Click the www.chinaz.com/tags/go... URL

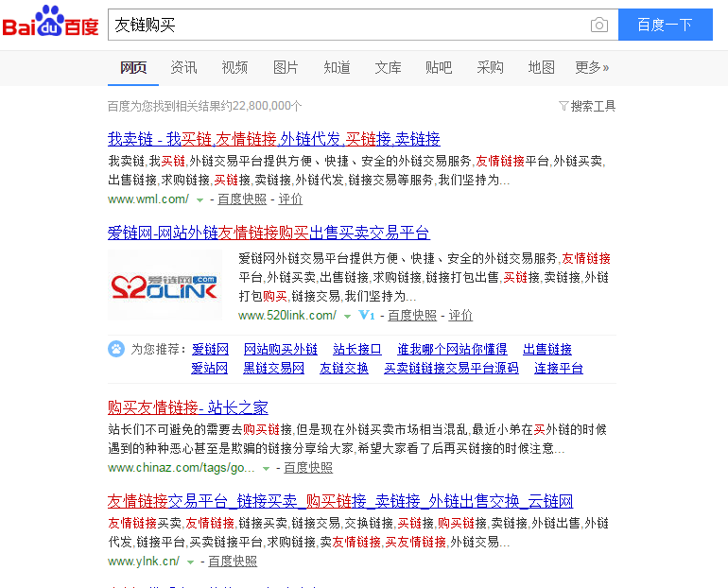point(182,468)
